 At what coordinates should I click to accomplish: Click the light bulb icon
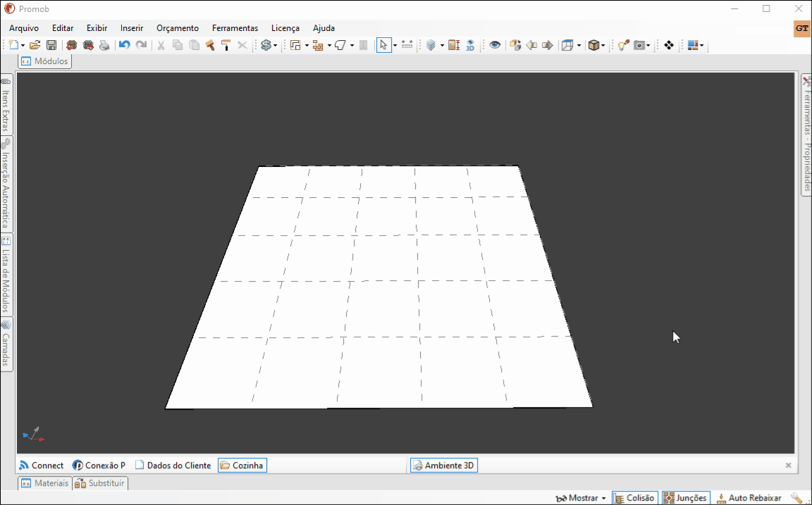(623, 45)
